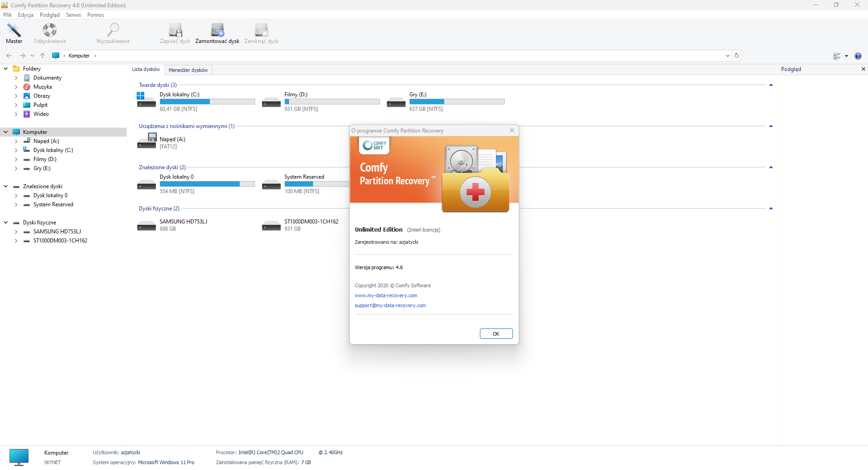The image size is (868, 470).
Task: Close the Podgląd preview panel
Action: [x=863, y=69]
